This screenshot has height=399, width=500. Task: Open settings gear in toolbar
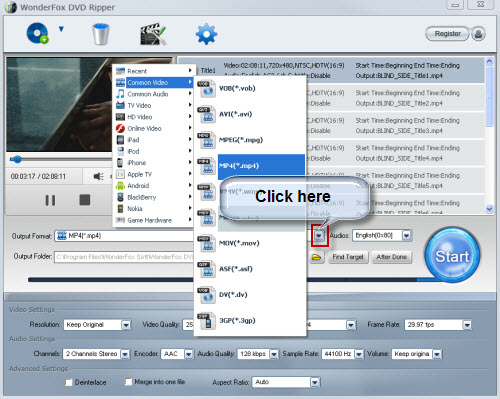[x=206, y=34]
